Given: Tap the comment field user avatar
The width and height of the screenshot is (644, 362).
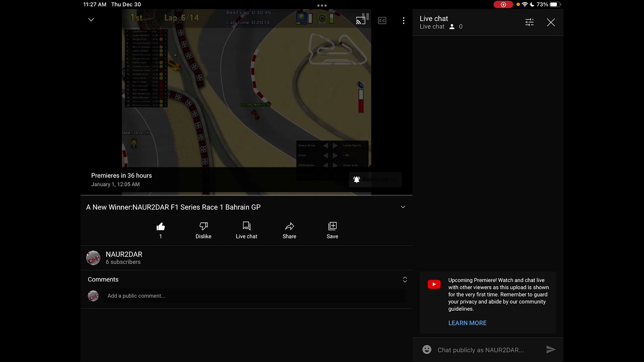Looking at the screenshot, I should coord(93,296).
